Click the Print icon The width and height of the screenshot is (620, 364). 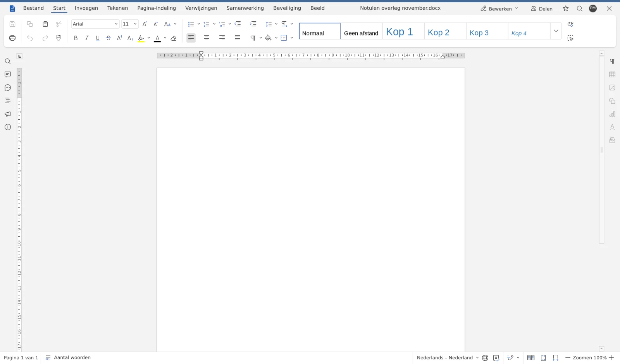12,38
